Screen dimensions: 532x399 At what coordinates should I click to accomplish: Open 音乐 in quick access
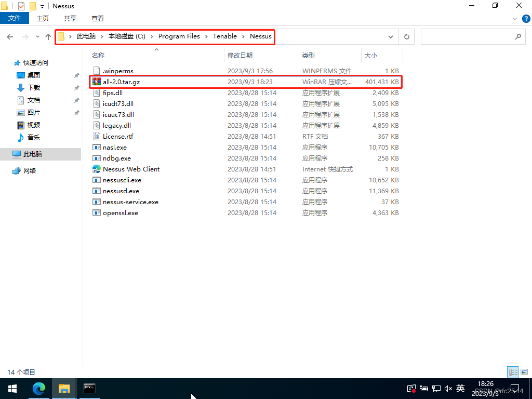click(x=29, y=137)
